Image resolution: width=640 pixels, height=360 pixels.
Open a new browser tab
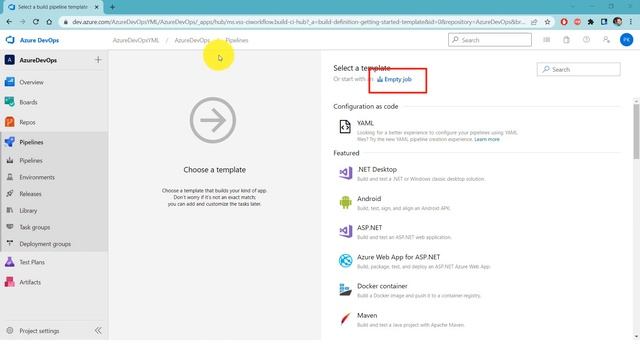click(112, 7)
